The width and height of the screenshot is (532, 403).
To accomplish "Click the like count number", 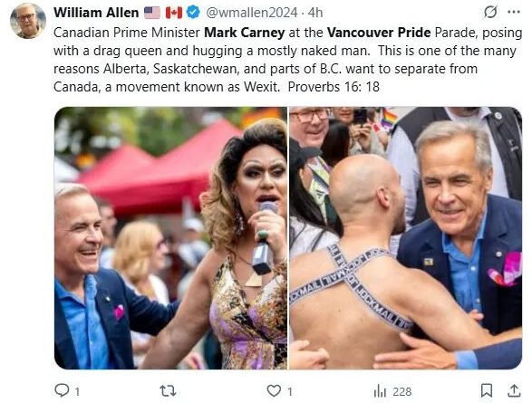I will pos(290,392).
